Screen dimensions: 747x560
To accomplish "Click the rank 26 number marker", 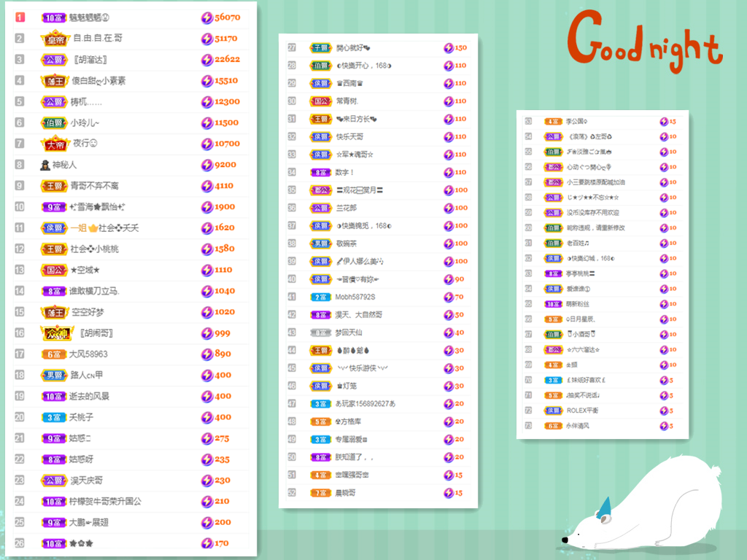I will coord(20,542).
